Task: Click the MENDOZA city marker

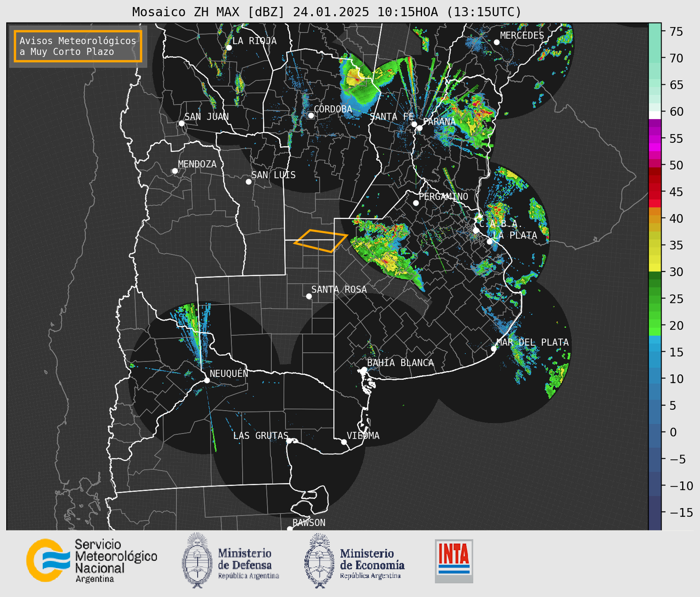Action: click(x=175, y=171)
